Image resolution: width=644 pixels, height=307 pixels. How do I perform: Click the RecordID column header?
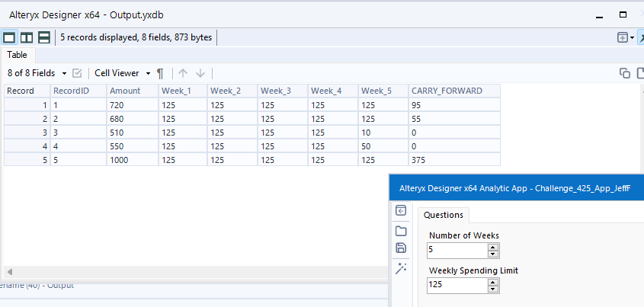78,91
